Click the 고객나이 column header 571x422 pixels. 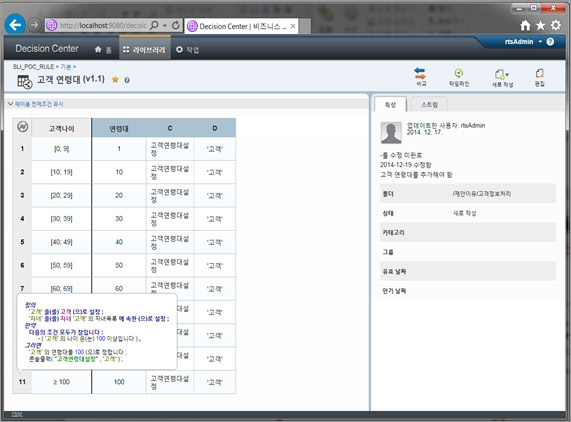61,128
